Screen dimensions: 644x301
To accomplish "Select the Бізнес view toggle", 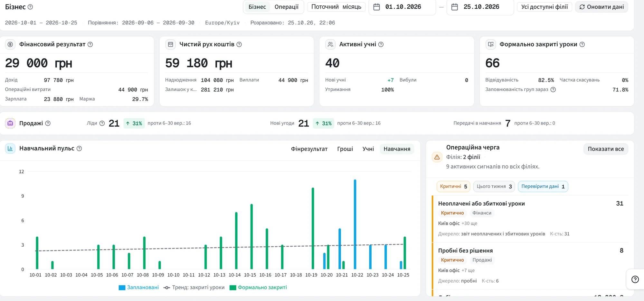I will click(x=257, y=7).
